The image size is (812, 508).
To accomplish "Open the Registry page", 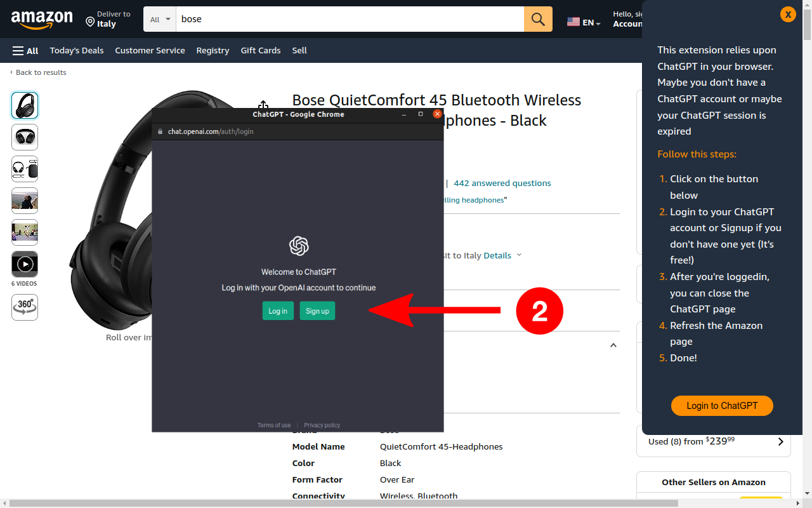I will coord(213,51).
